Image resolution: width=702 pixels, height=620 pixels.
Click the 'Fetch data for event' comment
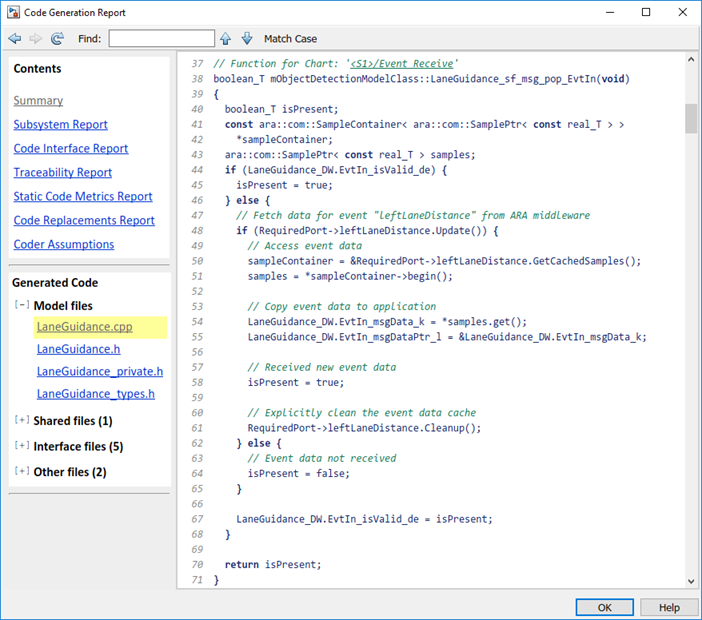pos(413,215)
